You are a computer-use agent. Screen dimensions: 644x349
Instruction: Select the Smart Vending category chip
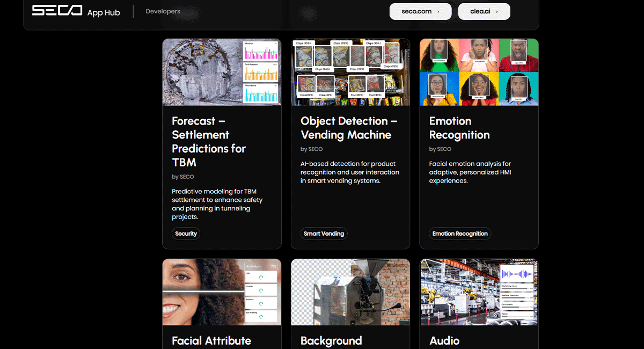click(x=324, y=234)
